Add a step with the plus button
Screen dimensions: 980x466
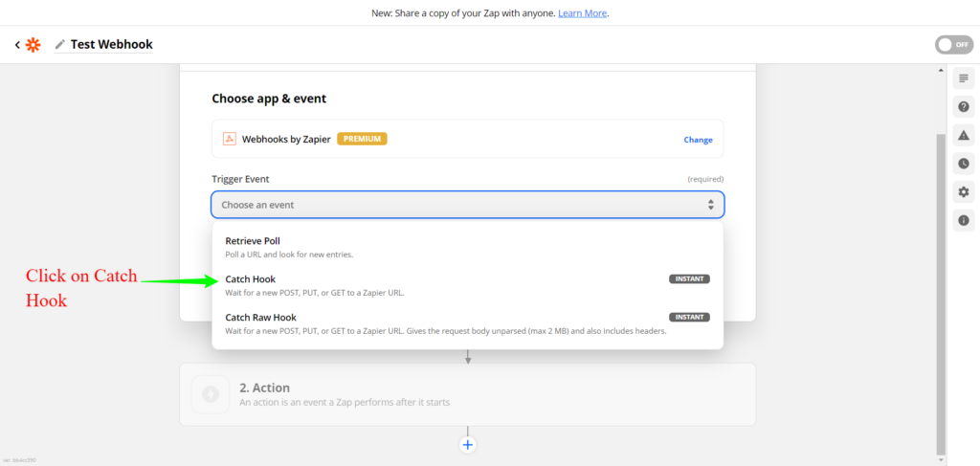(x=467, y=445)
